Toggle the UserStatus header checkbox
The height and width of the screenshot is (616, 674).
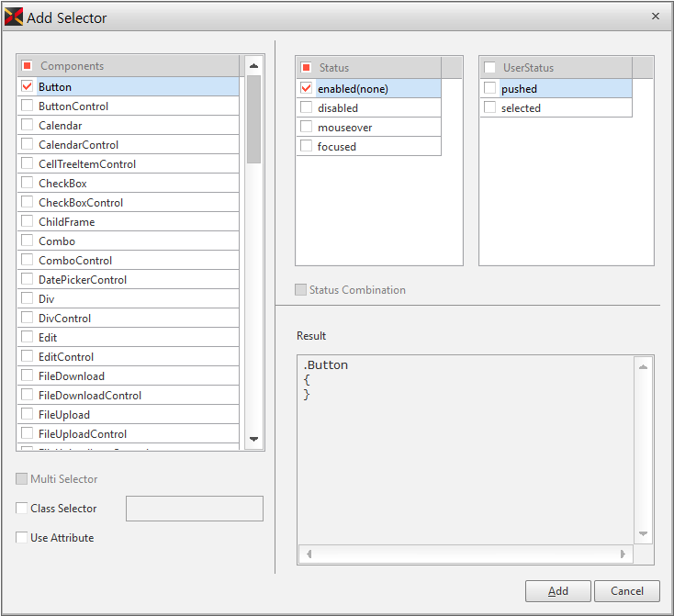[x=490, y=68]
